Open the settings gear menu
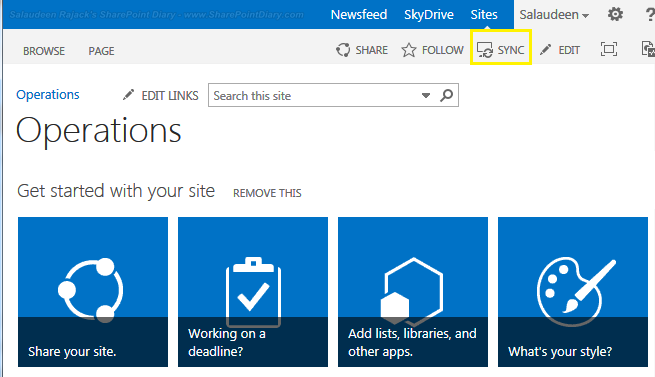Image resolution: width=655 pixels, height=377 pixels. tap(615, 14)
